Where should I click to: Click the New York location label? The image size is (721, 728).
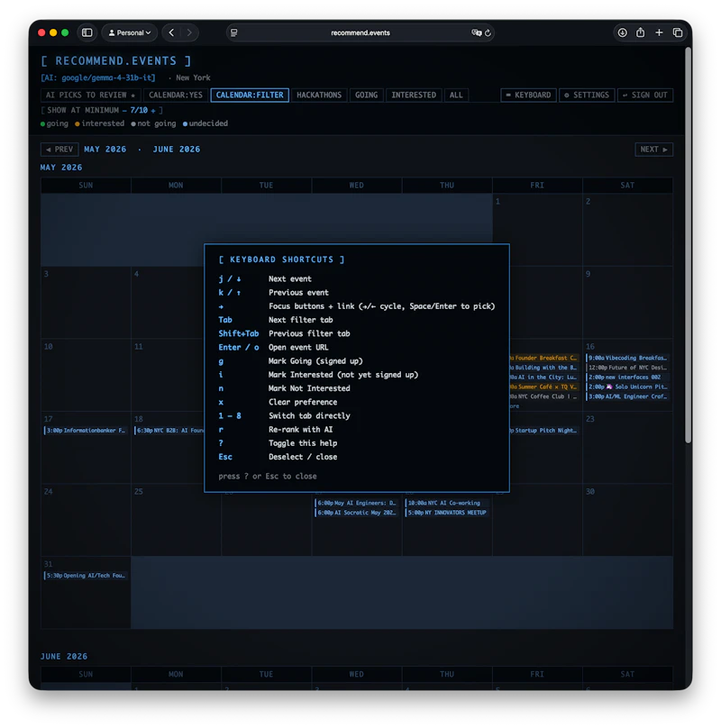click(x=193, y=77)
